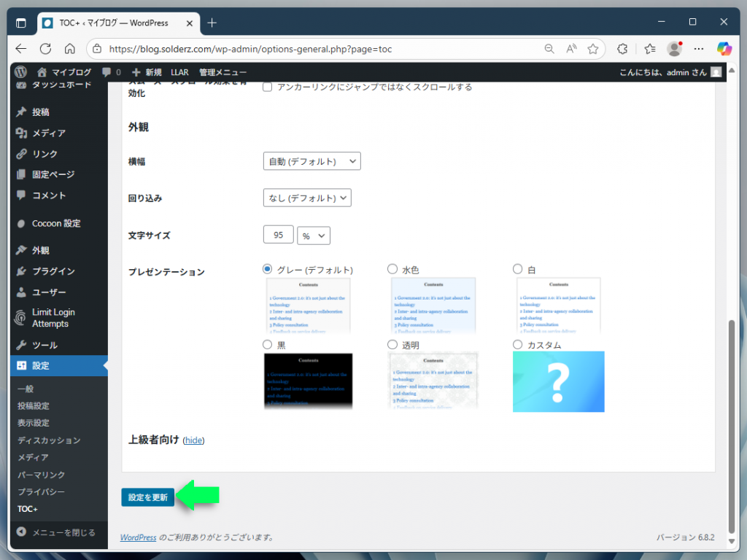747x560 pixels.
Task: Select the 黒 presentation radio button
Action: 268,344
